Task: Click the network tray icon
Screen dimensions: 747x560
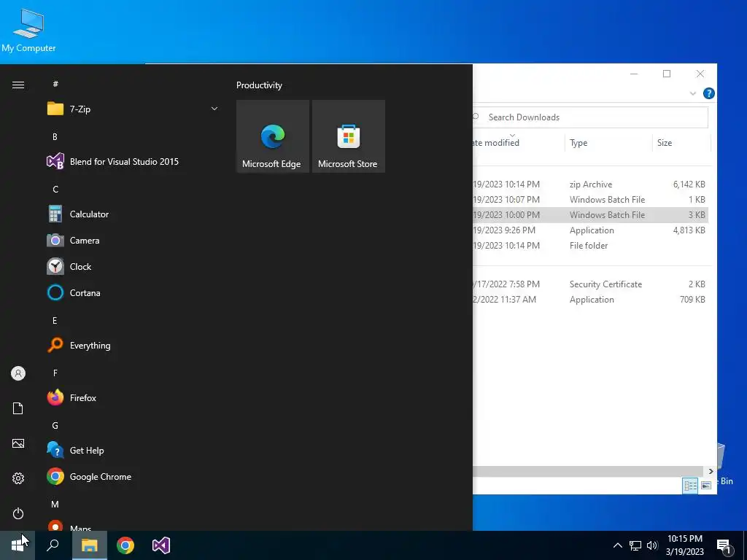Action: click(x=635, y=545)
